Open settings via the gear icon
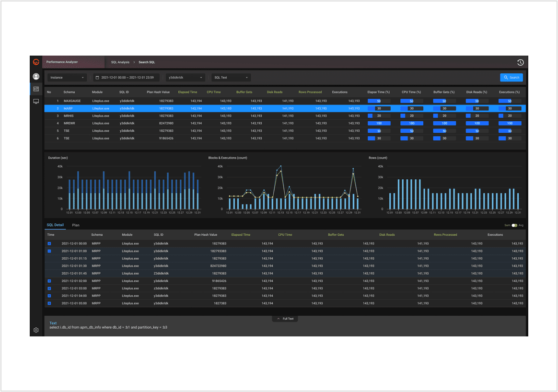This screenshot has height=392, width=558. pos(36,330)
